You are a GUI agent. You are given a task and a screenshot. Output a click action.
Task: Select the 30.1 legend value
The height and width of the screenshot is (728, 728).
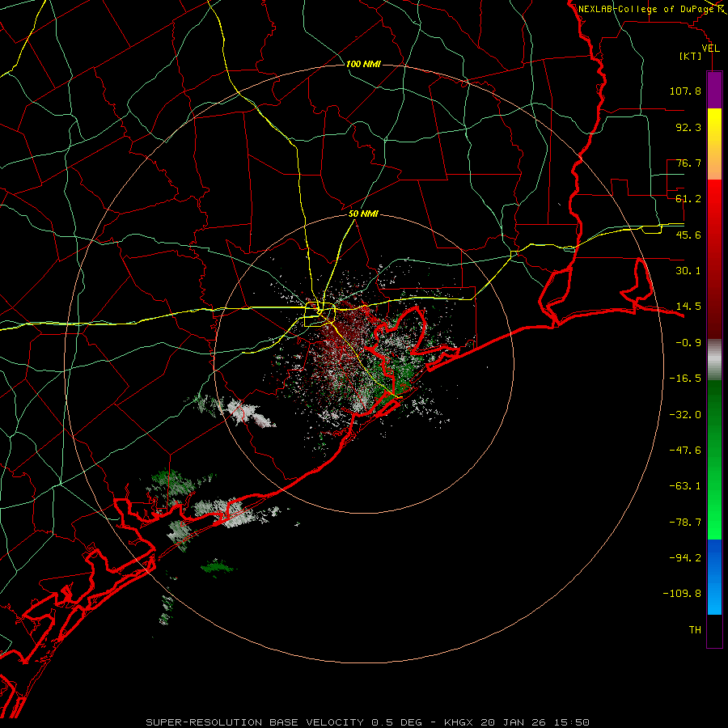pyautogui.click(x=688, y=271)
